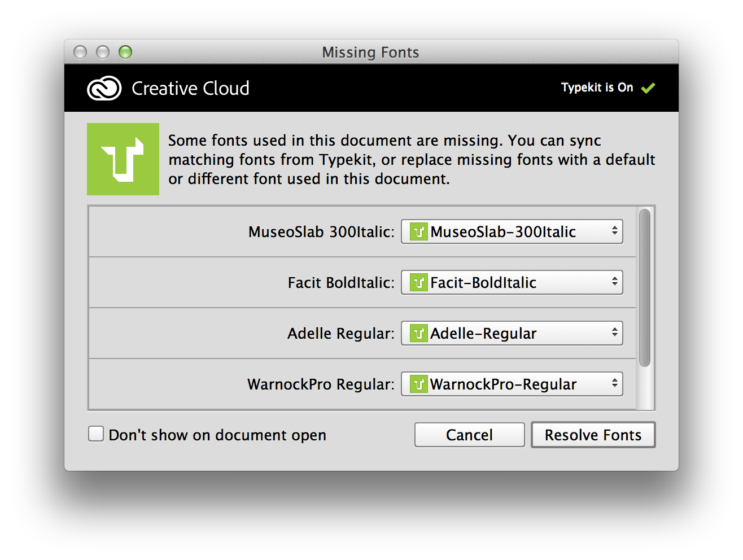Open the Facit-BoldItalic font dropdown
The image size is (743, 560).
pos(512,282)
